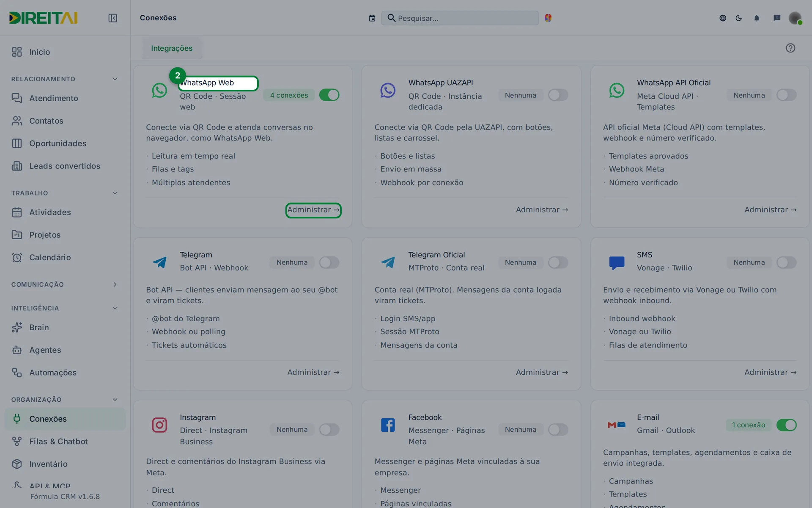
Task: Enable the Telegram Bot API toggle
Action: pyautogui.click(x=329, y=262)
